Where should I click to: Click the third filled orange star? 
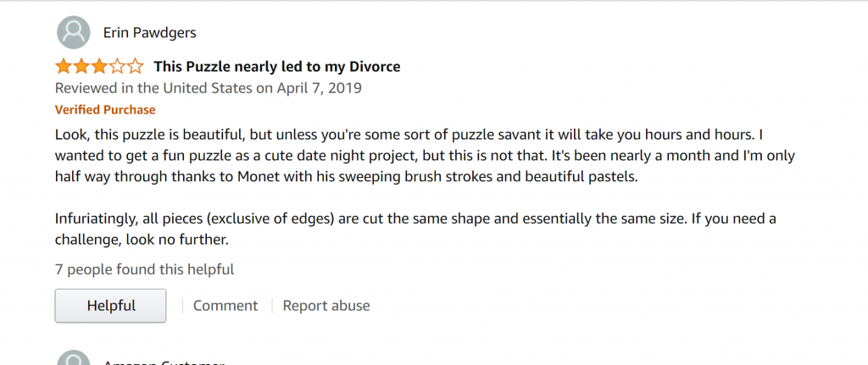[99, 67]
